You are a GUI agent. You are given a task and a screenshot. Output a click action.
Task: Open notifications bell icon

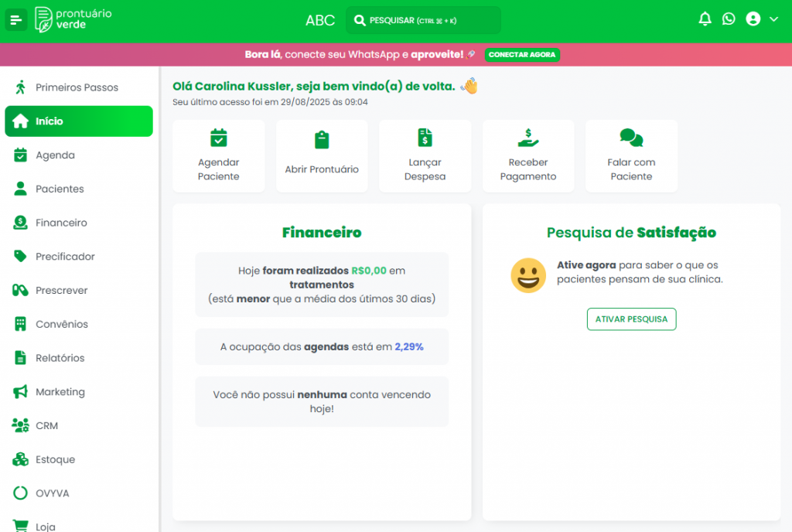pos(705,19)
